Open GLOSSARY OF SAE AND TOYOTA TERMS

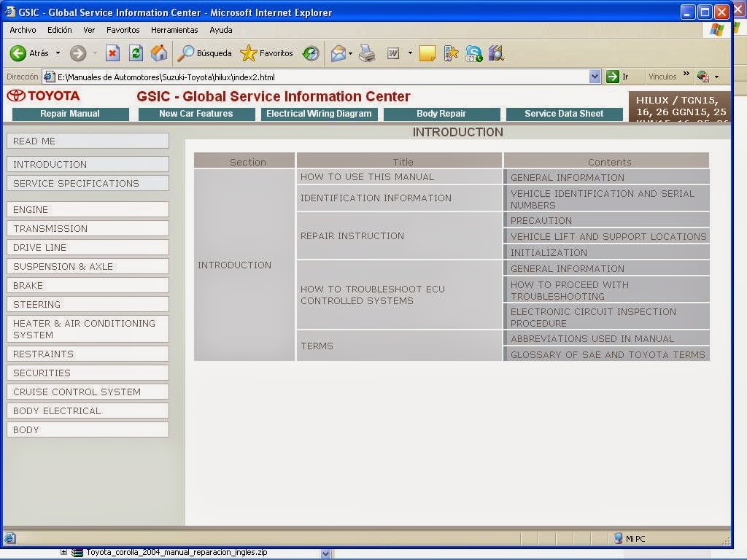[608, 355]
